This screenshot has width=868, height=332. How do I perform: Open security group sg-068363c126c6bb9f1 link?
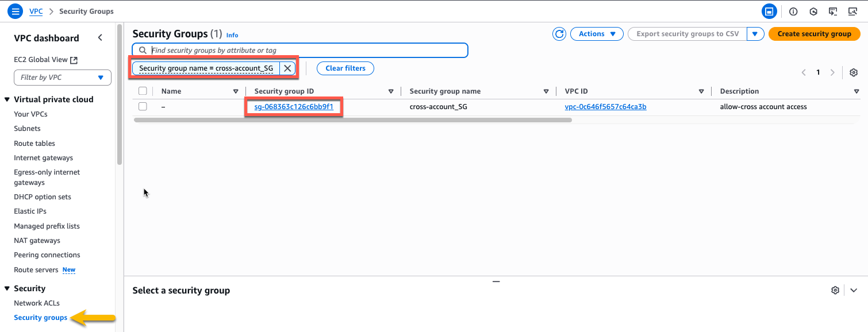[293, 106]
